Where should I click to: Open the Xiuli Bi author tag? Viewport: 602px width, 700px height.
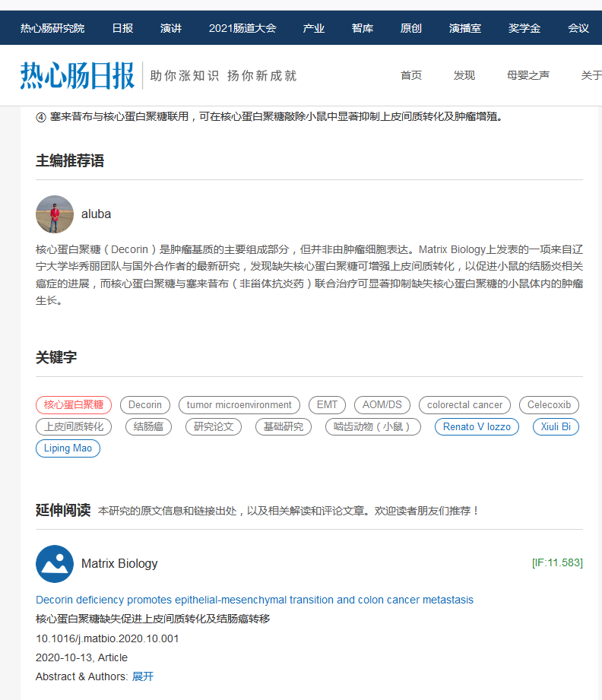click(x=556, y=426)
